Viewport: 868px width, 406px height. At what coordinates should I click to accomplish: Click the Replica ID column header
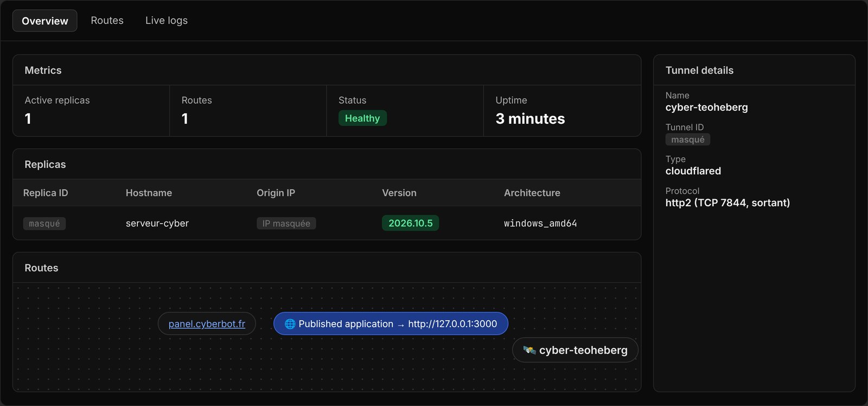(46, 193)
